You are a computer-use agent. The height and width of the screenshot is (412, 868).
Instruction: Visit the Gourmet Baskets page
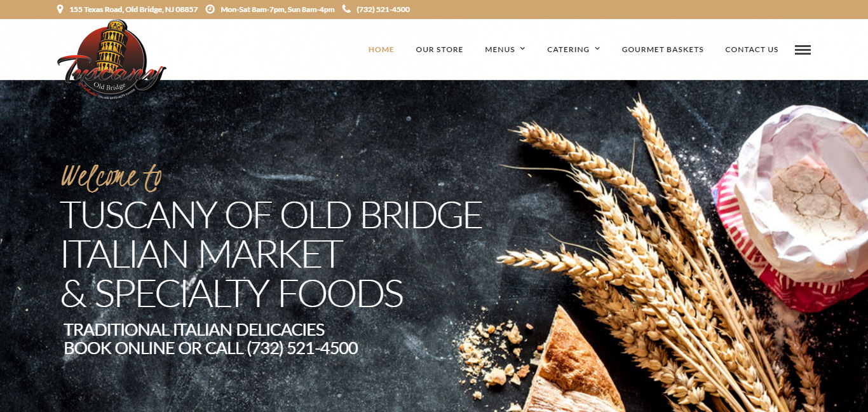[663, 50]
